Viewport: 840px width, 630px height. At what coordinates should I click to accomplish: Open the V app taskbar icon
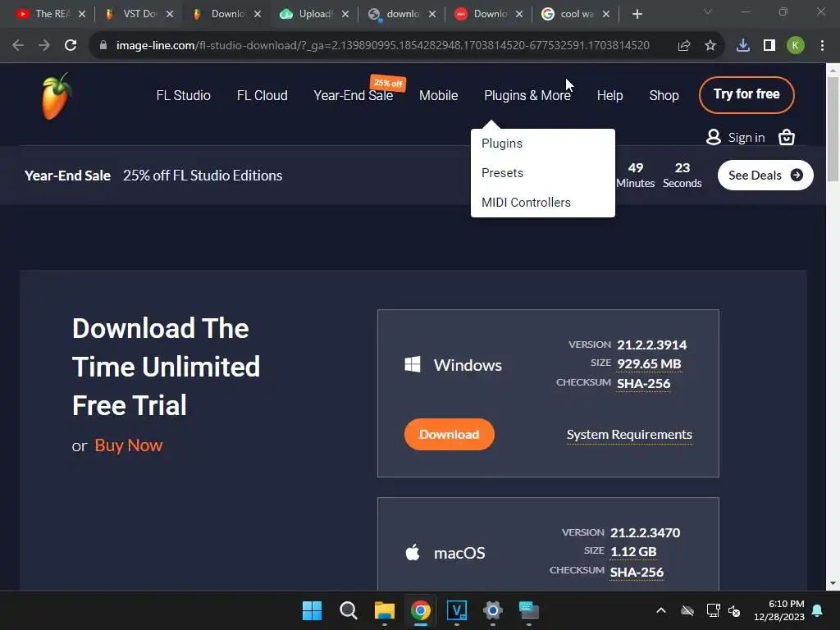[x=456, y=610]
